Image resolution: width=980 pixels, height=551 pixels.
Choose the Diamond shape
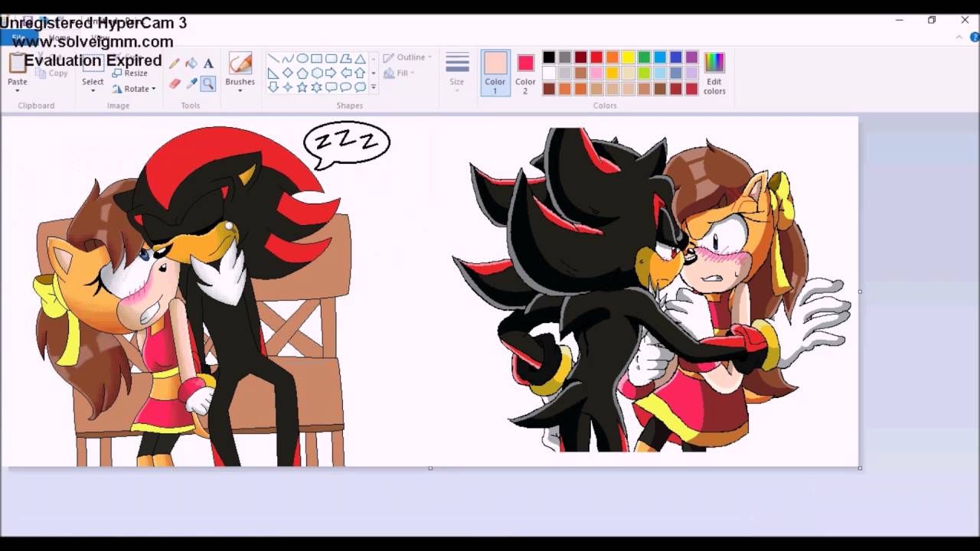click(288, 73)
